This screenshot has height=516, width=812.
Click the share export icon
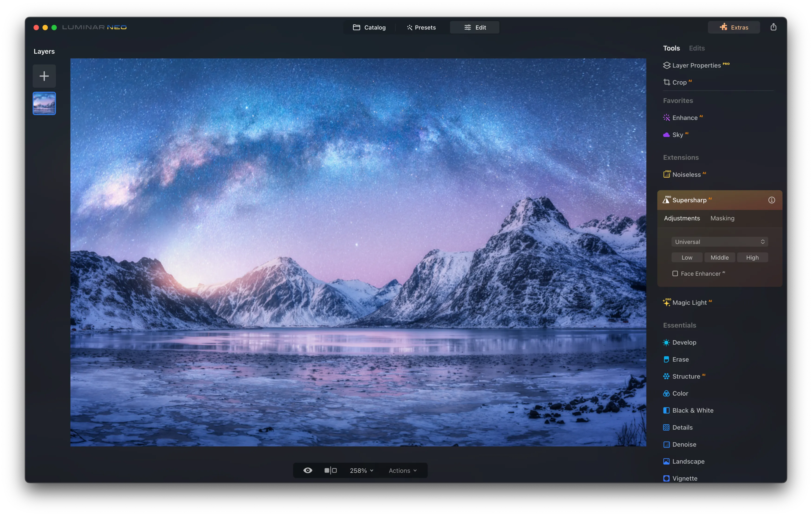click(x=773, y=27)
